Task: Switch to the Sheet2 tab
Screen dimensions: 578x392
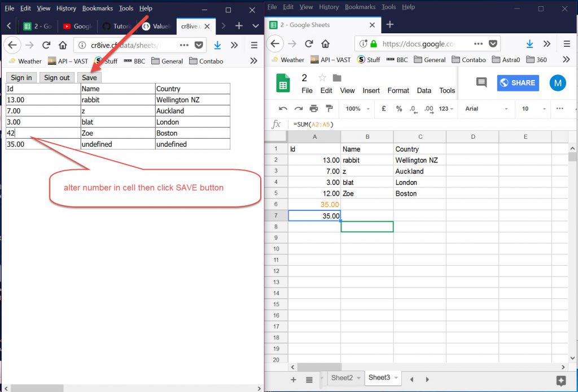Action: (341, 378)
